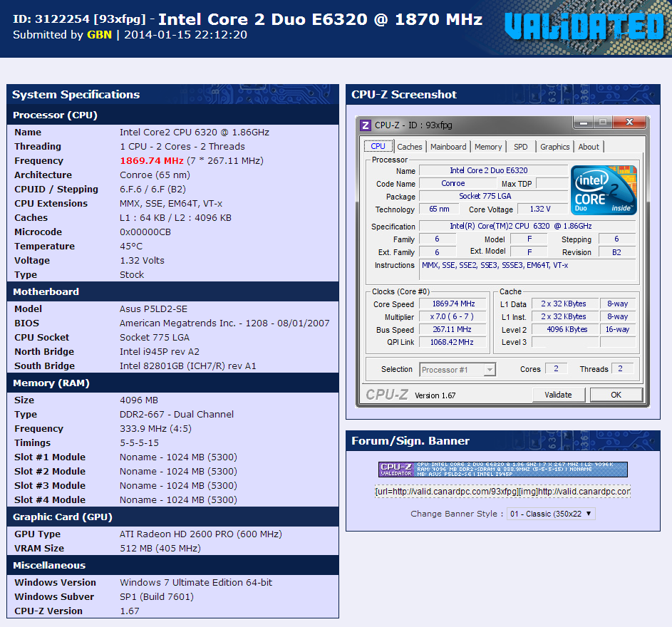This screenshot has height=627, width=672.
Task: Click the DDR2-667 - Dual Channel text
Action: pyautogui.click(x=177, y=415)
